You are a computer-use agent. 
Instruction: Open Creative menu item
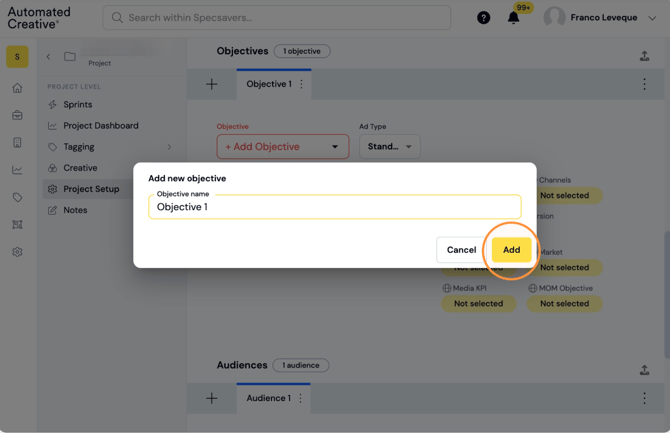point(80,168)
